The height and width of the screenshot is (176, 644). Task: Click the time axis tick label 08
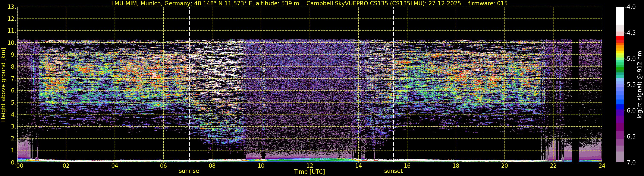coord(212,166)
